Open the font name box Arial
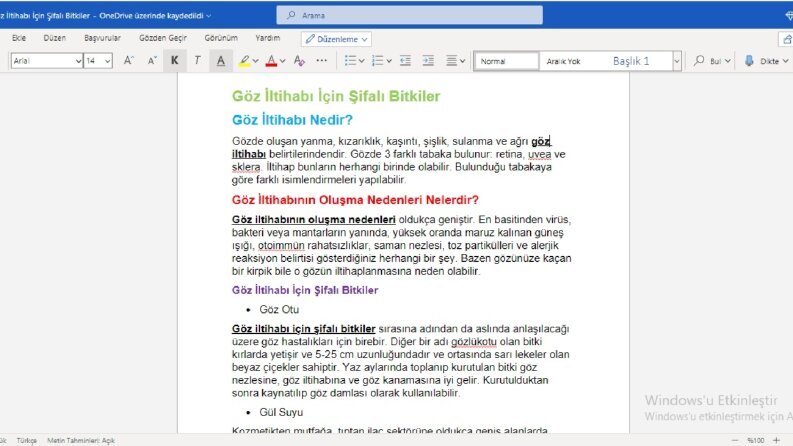Image resolution: width=793 pixels, height=446 pixels. click(x=47, y=61)
